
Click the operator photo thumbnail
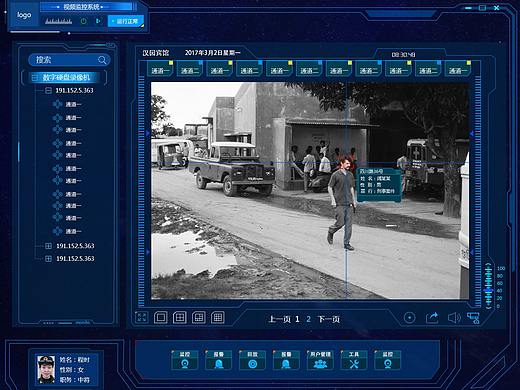pyautogui.click(x=46, y=369)
